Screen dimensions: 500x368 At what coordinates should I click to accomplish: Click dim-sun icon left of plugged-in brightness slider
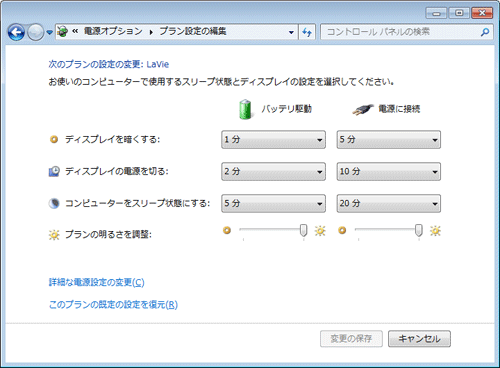tap(342, 230)
